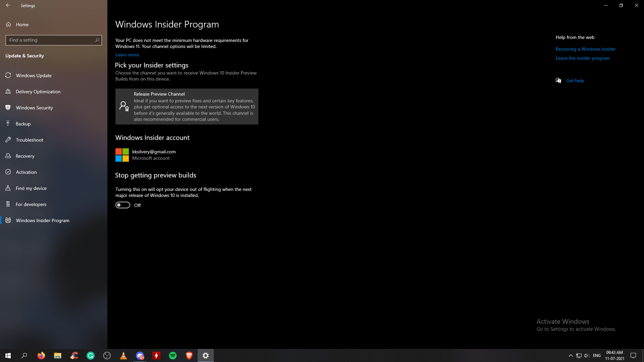Open File Explorer from the taskbar

(x=57, y=356)
